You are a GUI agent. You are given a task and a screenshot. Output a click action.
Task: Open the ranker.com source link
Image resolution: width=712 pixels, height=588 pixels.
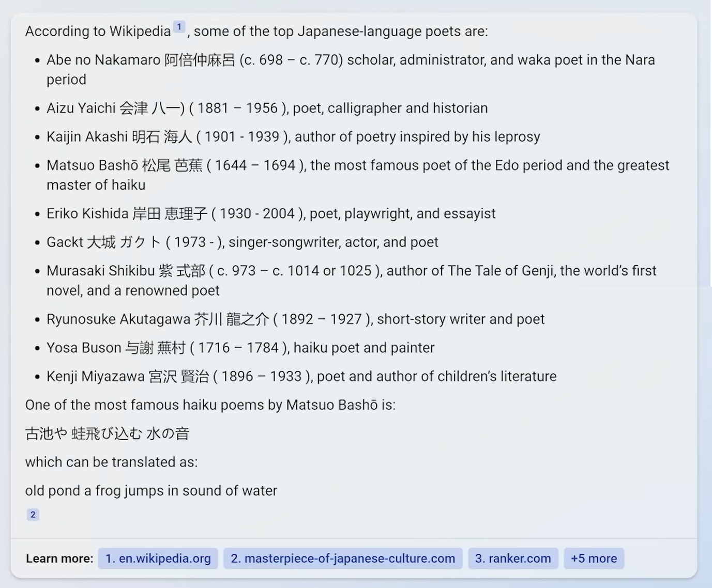513,559
